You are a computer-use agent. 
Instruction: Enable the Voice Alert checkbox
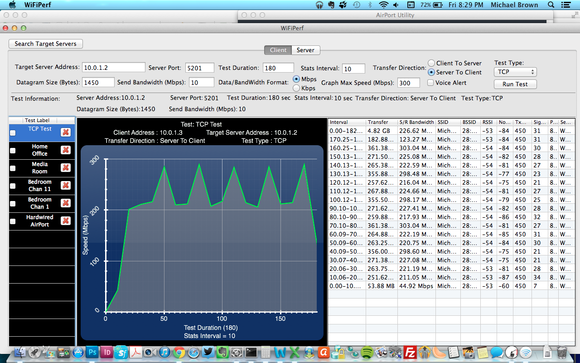[430, 83]
